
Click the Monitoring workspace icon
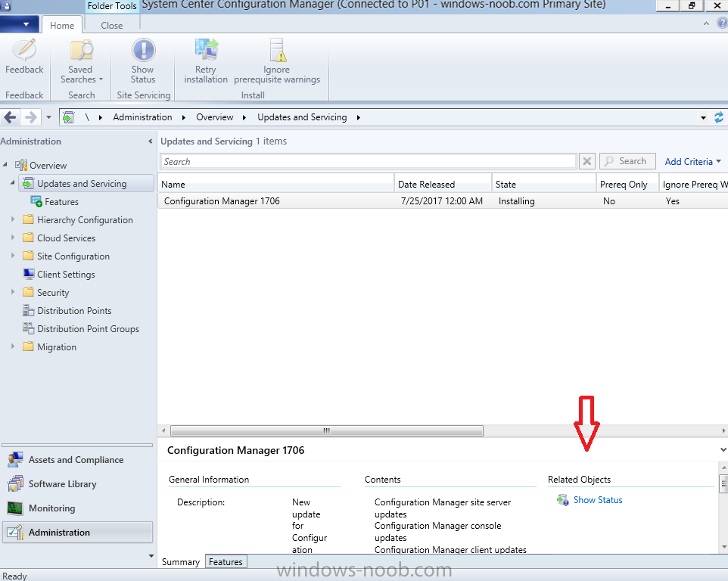point(15,508)
